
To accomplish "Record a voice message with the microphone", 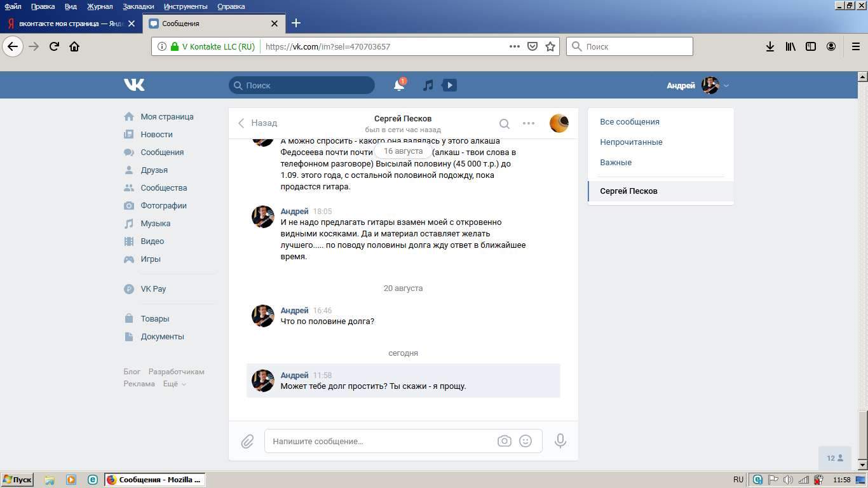I will click(x=560, y=441).
